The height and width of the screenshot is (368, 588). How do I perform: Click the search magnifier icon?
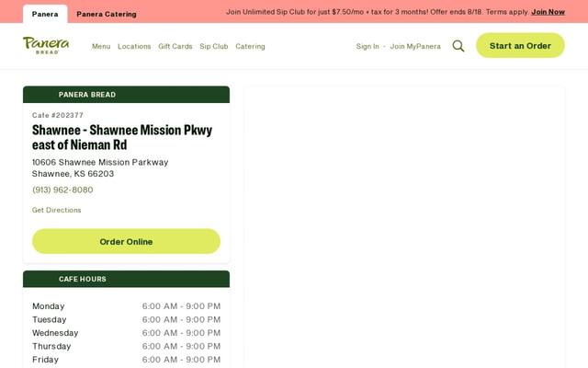458,46
